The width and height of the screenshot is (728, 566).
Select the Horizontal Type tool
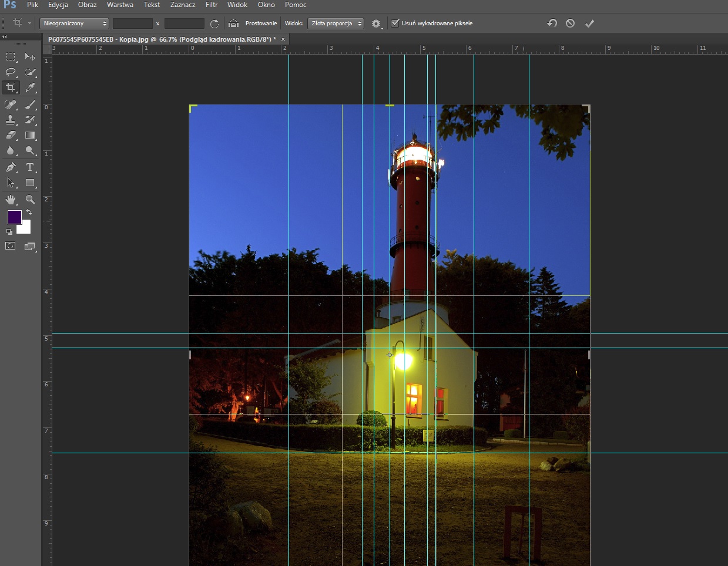tap(31, 167)
